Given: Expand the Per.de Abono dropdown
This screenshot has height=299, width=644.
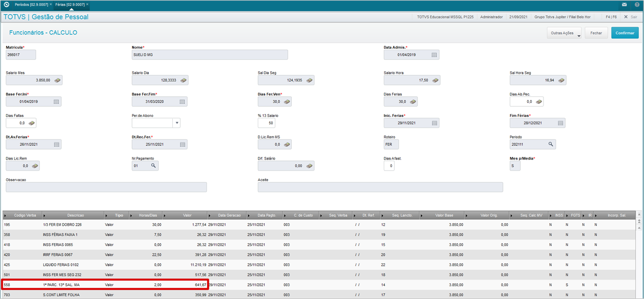Looking at the screenshot, I should tap(176, 123).
